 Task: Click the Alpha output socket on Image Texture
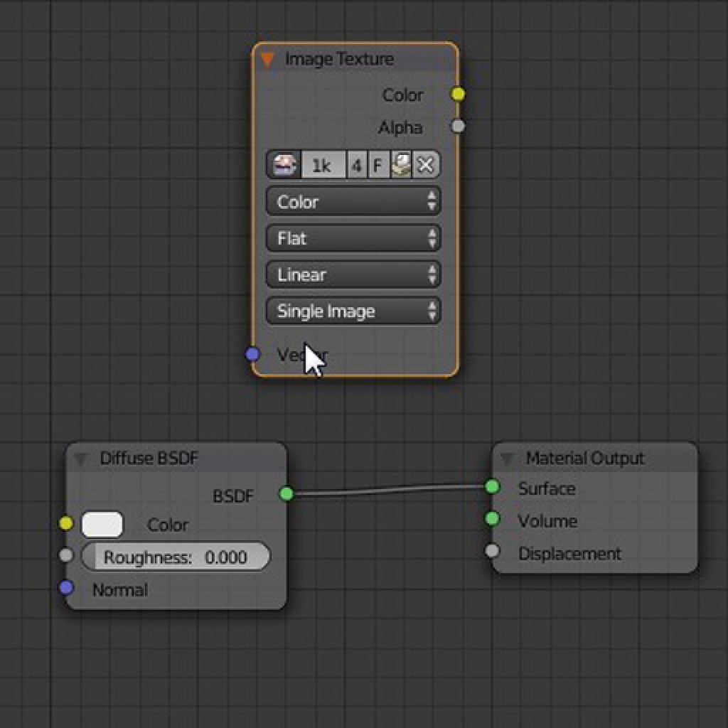coord(458,126)
